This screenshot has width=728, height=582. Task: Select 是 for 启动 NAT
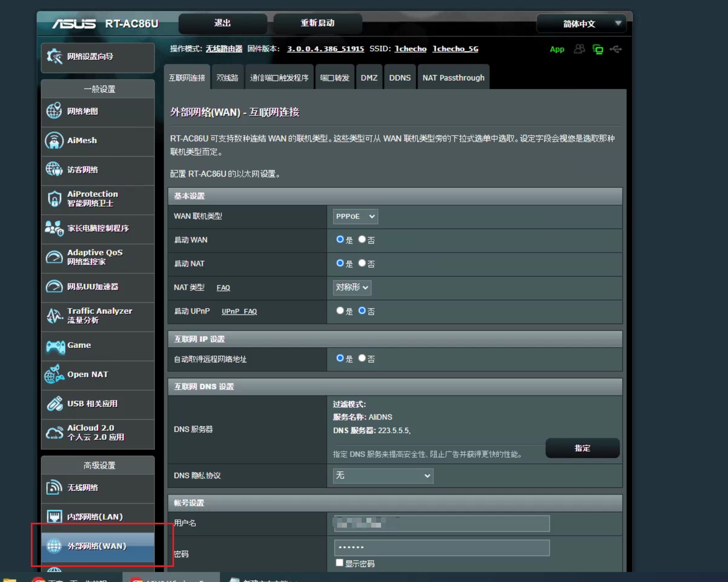pyautogui.click(x=340, y=263)
